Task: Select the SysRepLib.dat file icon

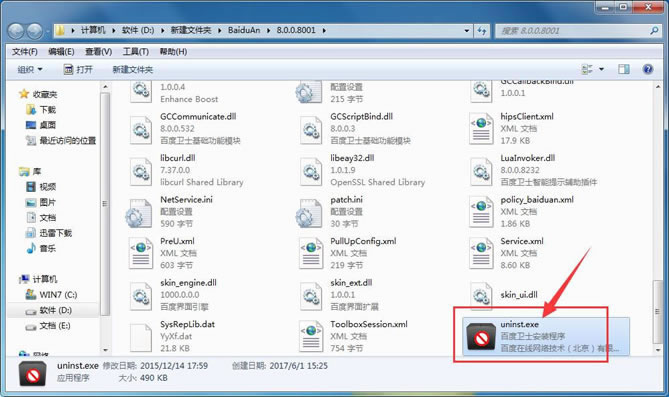Action: (141, 336)
